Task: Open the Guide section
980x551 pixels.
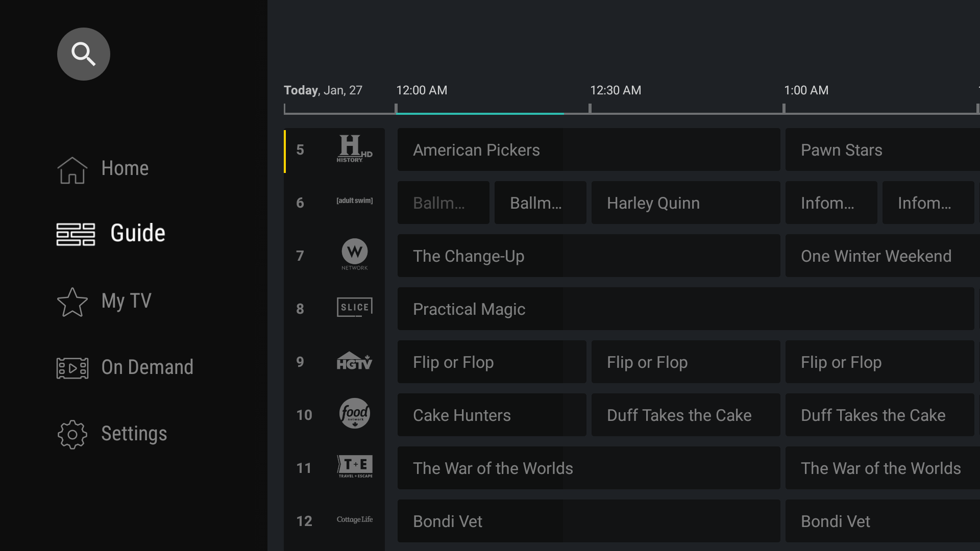Action: (x=75, y=234)
